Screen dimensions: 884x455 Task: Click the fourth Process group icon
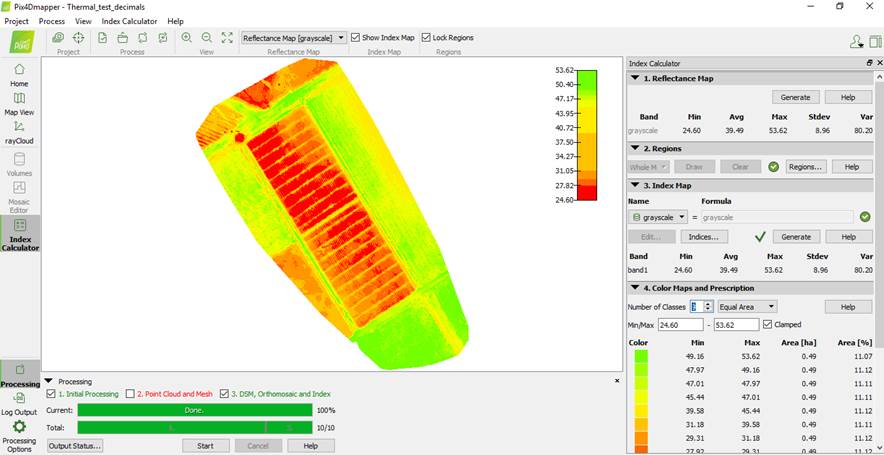[163, 38]
